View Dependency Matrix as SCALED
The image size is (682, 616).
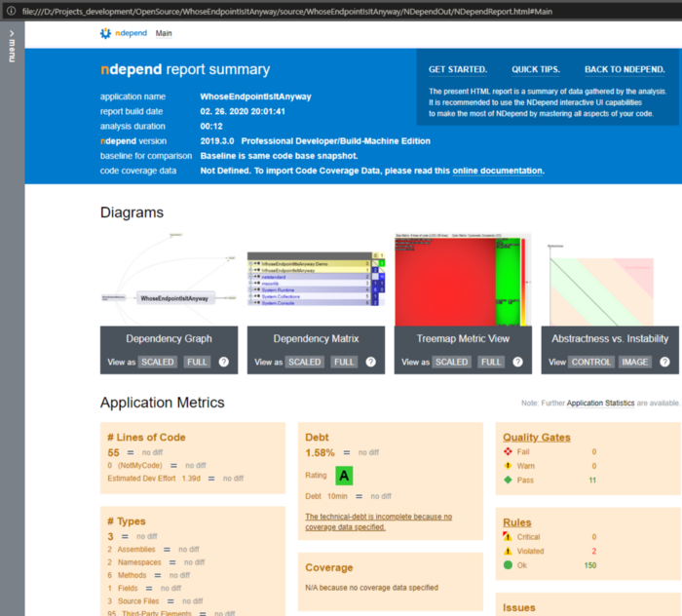(x=304, y=362)
